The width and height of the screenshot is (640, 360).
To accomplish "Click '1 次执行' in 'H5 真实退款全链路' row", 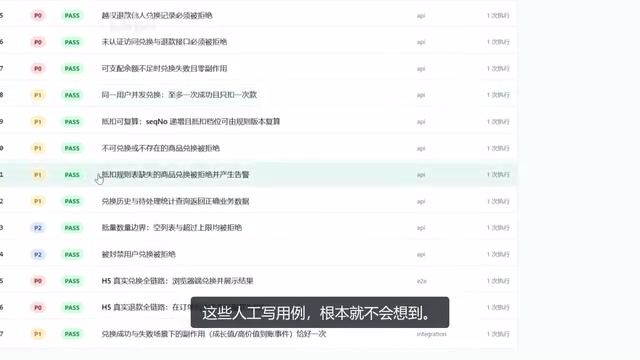I will (x=498, y=307).
